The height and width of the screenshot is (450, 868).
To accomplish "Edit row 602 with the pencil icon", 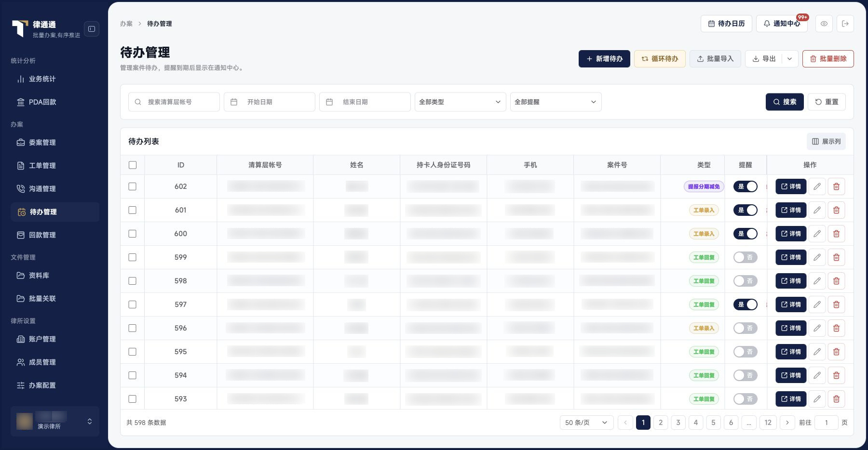I will 817,186.
